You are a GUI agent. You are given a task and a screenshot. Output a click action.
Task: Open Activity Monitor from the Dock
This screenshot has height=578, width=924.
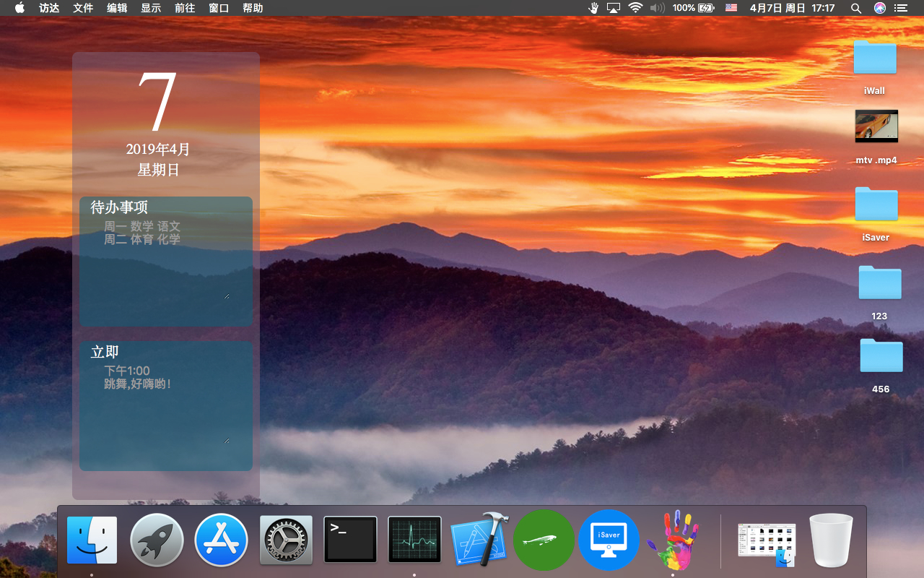414,540
